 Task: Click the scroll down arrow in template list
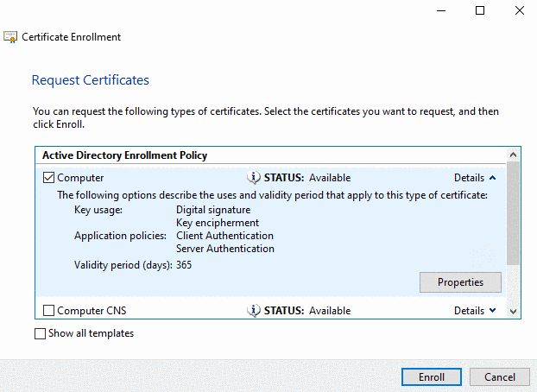514,311
